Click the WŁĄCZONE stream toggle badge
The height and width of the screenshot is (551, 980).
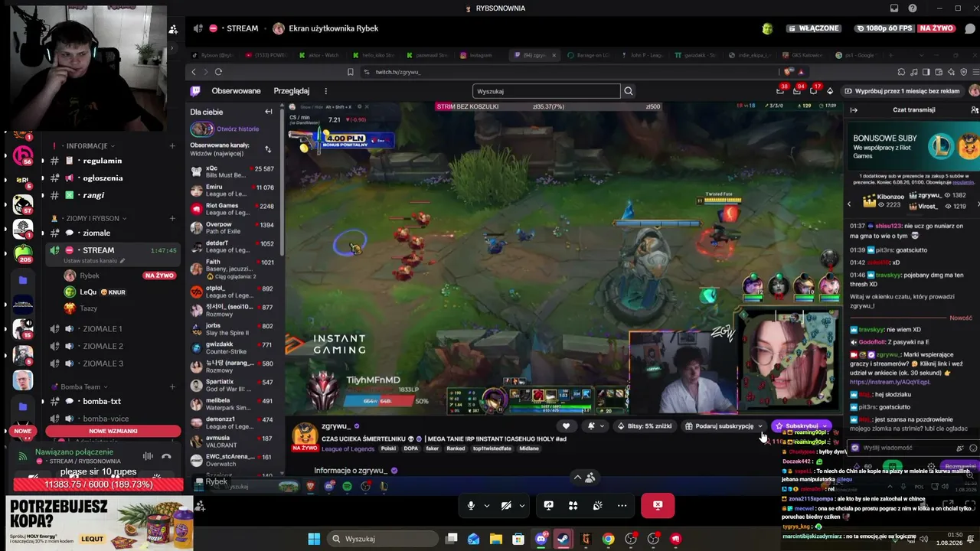(814, 28)
